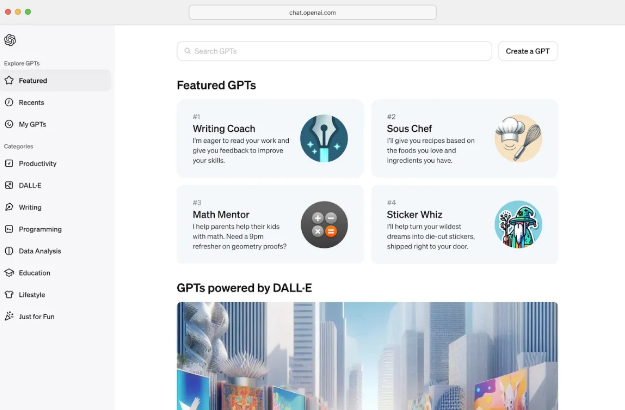Click the Sous Chef hat avatar
Screen dimensions: 625x410
[x=518, y=138]
